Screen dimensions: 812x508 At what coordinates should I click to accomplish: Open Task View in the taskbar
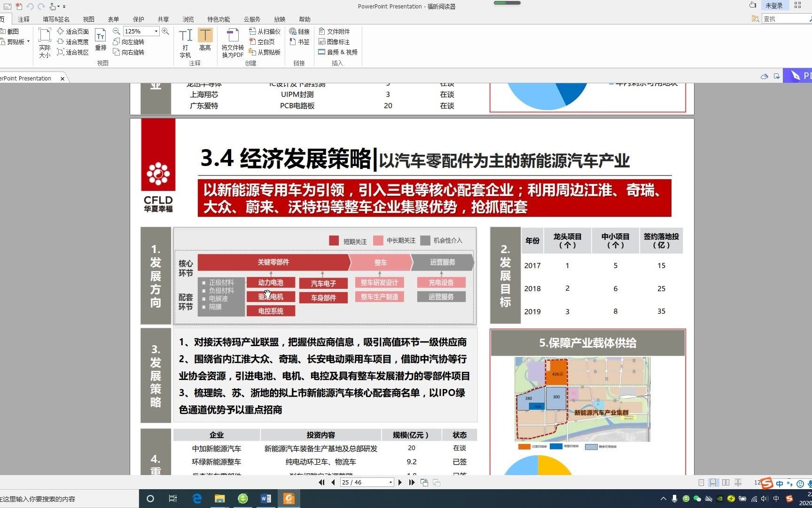(x=173, y=499)
